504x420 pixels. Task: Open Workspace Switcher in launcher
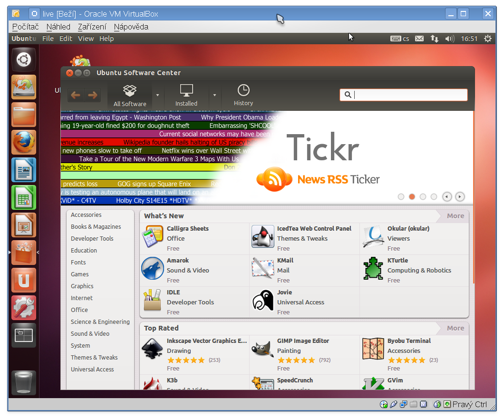pyautogui.click(x=24, y=335)
